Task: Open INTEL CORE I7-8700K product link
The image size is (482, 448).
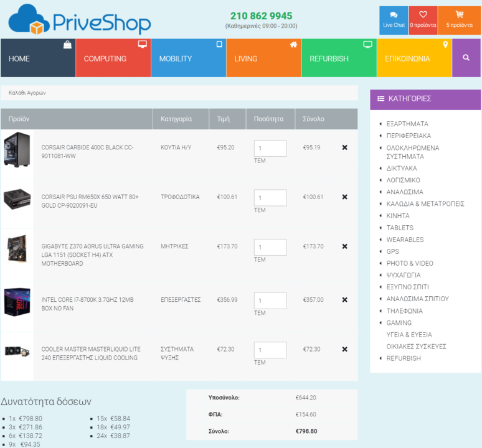Action: coord(87,304)
